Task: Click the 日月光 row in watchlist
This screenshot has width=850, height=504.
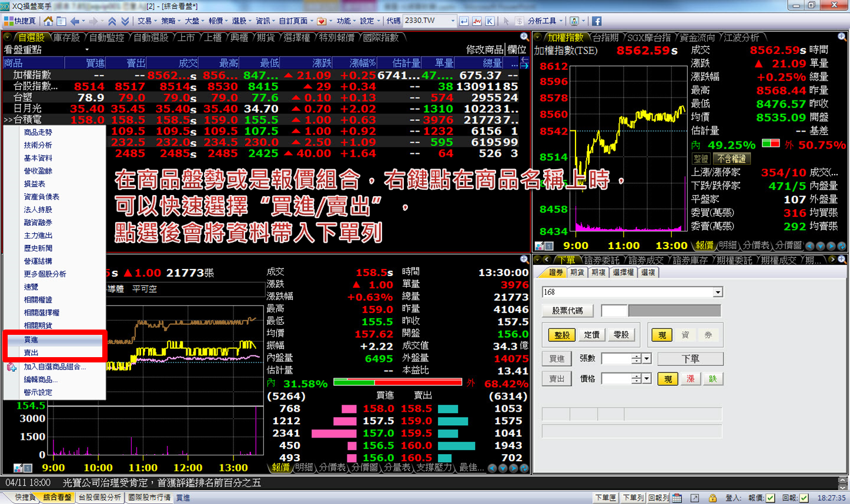Action: point(260,109)
